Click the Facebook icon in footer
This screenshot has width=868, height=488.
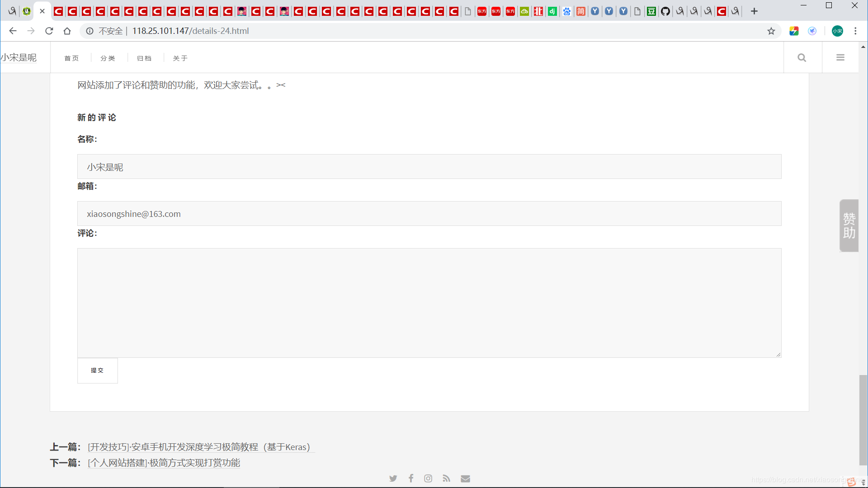pyautogui.click(x=411, y=478)
